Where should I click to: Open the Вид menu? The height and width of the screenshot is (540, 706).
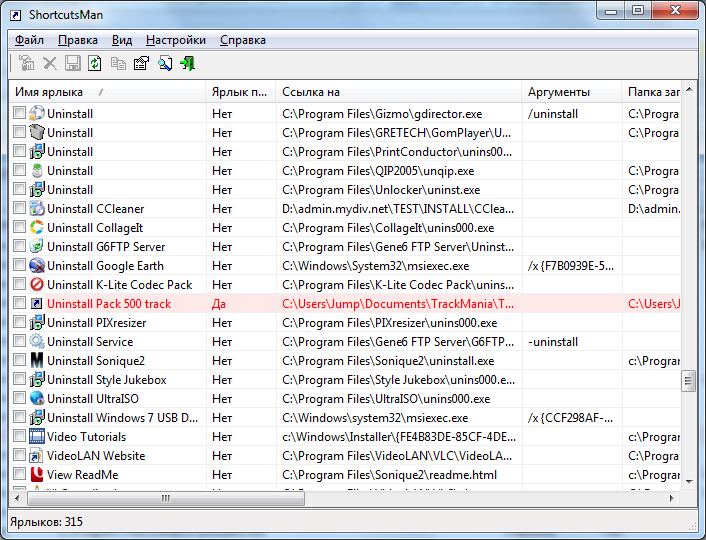(122, 40)
